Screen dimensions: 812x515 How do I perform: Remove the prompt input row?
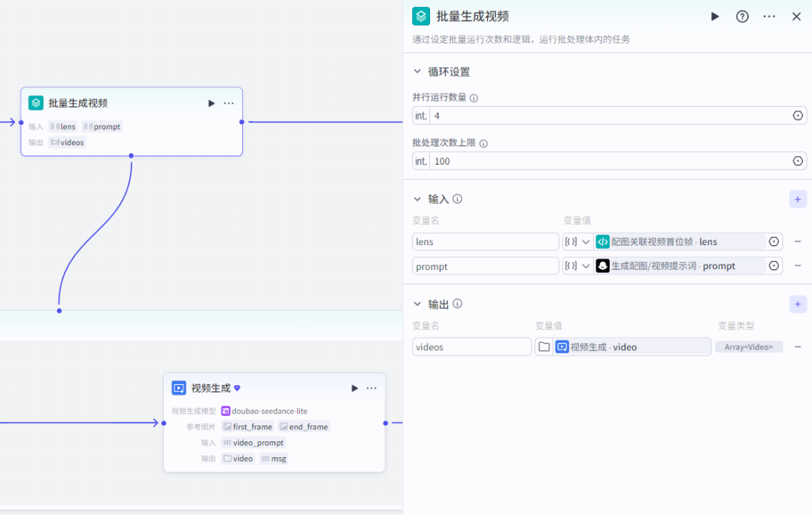pos(798,266)
